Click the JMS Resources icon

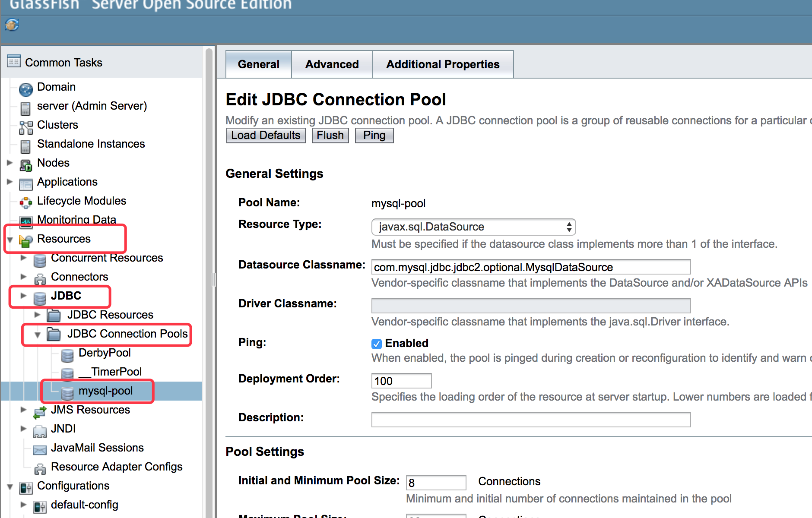(40, 411)
